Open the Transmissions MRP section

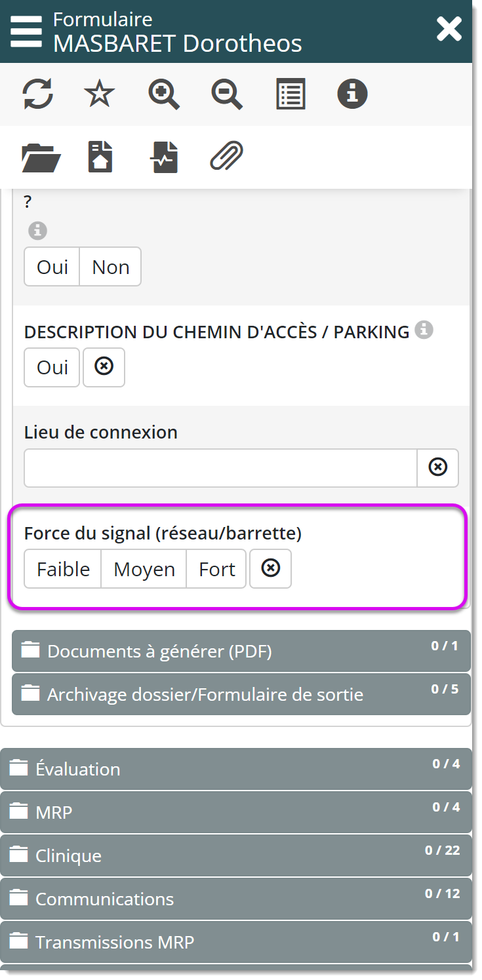pos(235,942)
